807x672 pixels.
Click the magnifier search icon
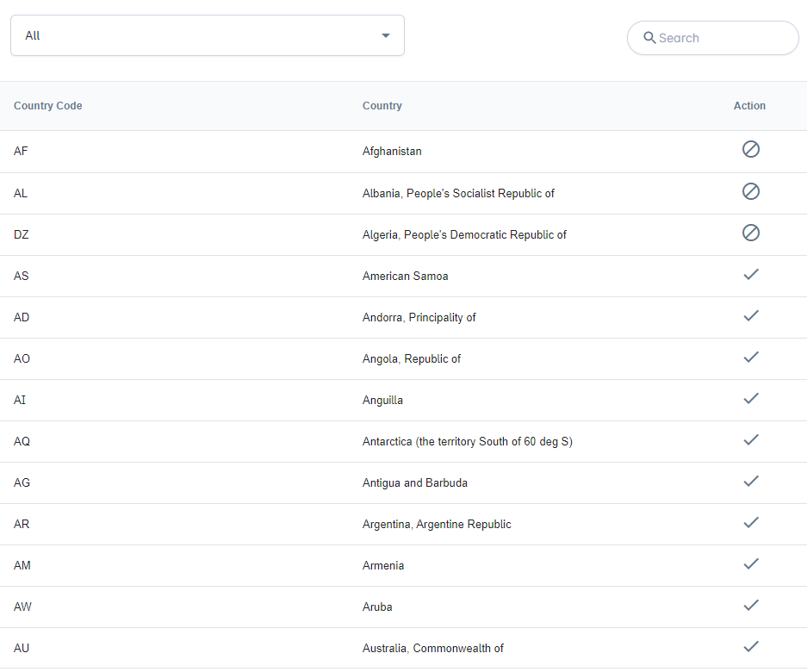coord(649,38)
